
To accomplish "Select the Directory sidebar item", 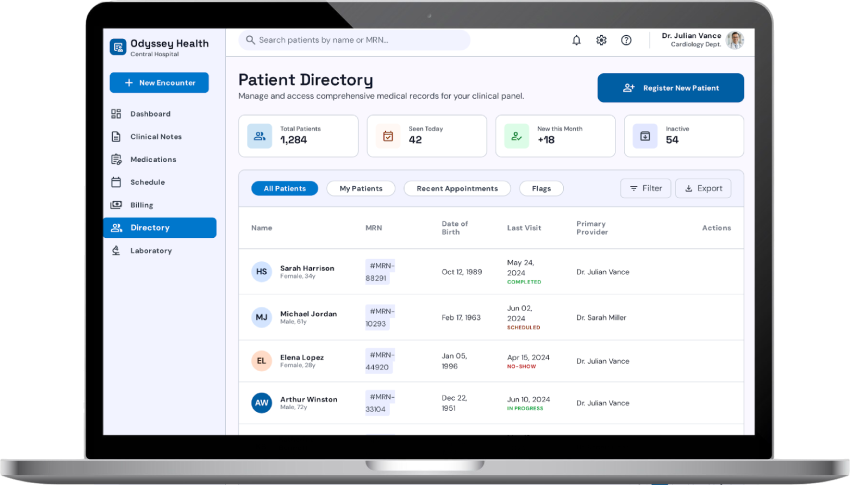I will click(160, 228).
